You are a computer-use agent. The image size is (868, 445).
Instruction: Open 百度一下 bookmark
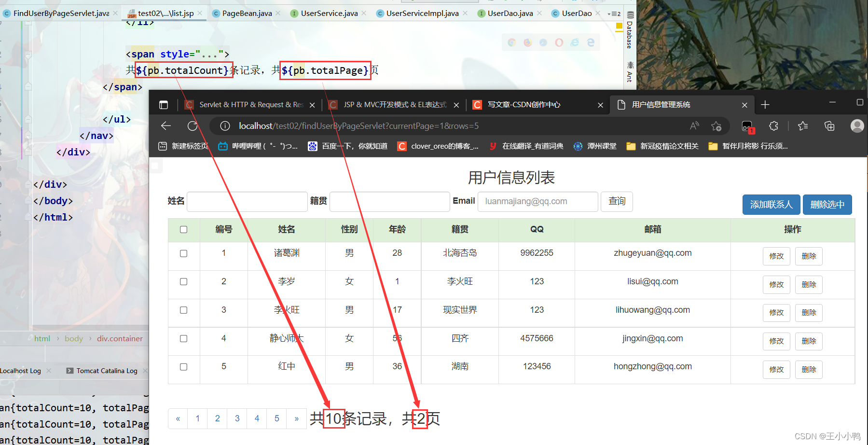[348, 146]
